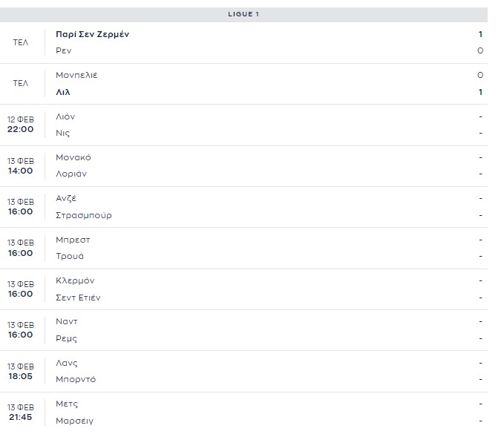
Task: Open the Στρασμπούρ team link
Action: pos(84,215)
